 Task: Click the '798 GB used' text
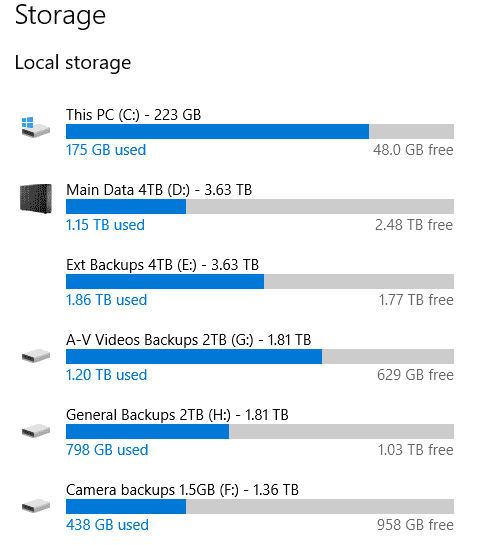[107, 450]
